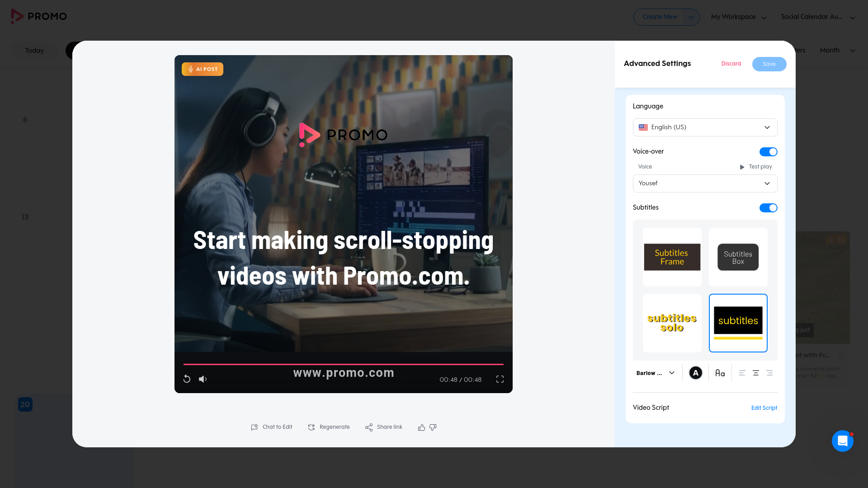This screenshot has height=488, width=868.
Task: Open the Intercom chat bubble
Action: click(842, 441)
